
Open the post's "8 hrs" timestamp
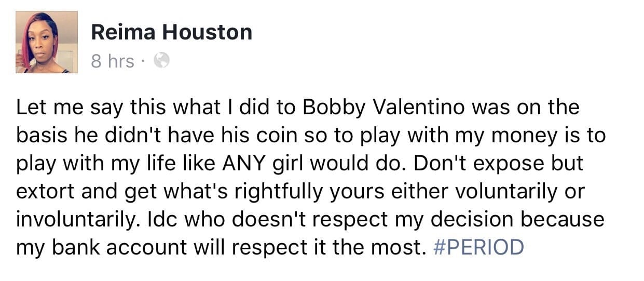coord(113,62)
